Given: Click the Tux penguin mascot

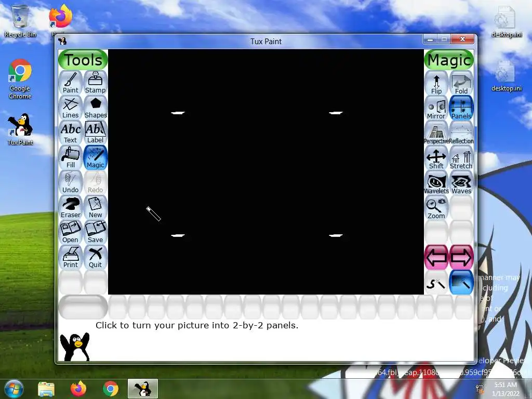Looking at the screenshot, I should pos(75,347).
